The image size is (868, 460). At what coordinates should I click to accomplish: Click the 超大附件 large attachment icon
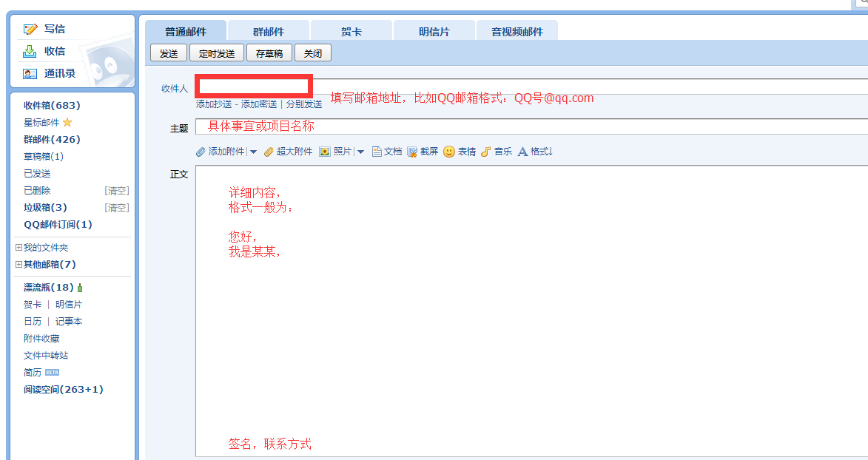(x=269, y=152)
